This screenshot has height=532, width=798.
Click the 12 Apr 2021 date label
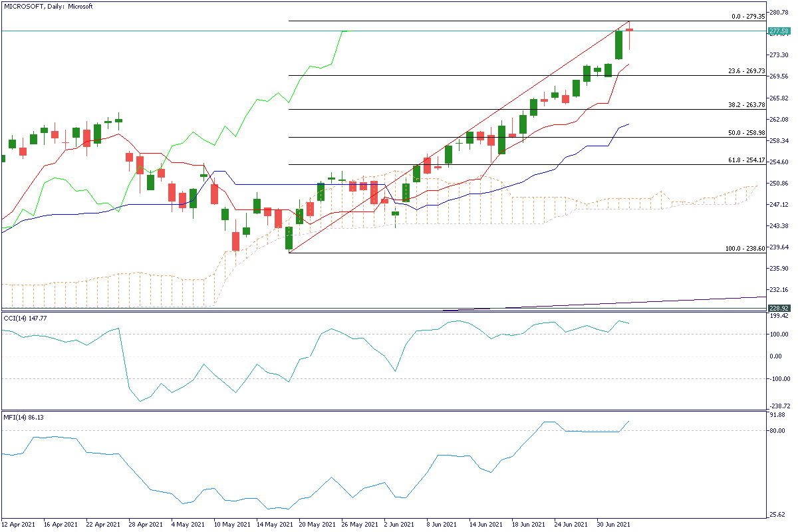pyautogui.click(x=20, y=524)
